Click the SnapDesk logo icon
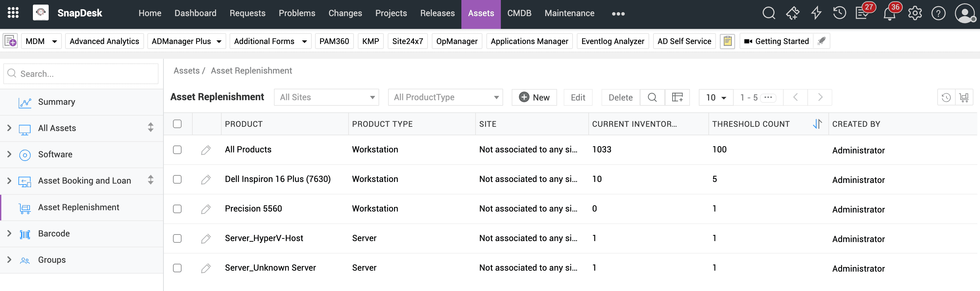 click(x=40, y=13)
